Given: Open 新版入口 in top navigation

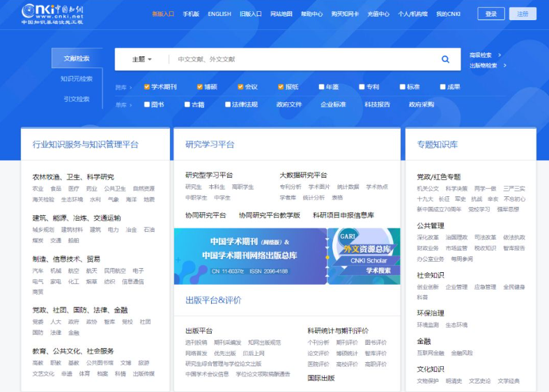Looking at the screenshot, I should point(163,14).
